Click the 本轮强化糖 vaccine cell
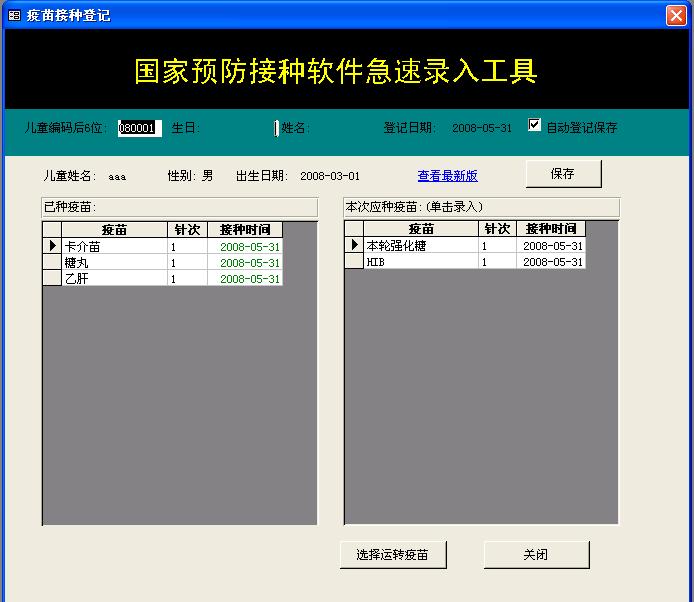 (420, 245)
